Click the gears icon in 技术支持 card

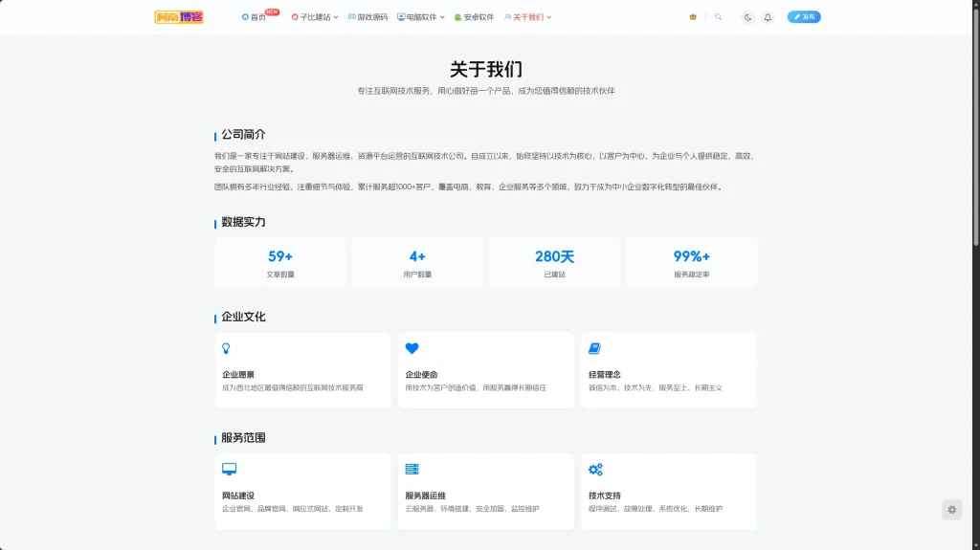pos(595,470)
